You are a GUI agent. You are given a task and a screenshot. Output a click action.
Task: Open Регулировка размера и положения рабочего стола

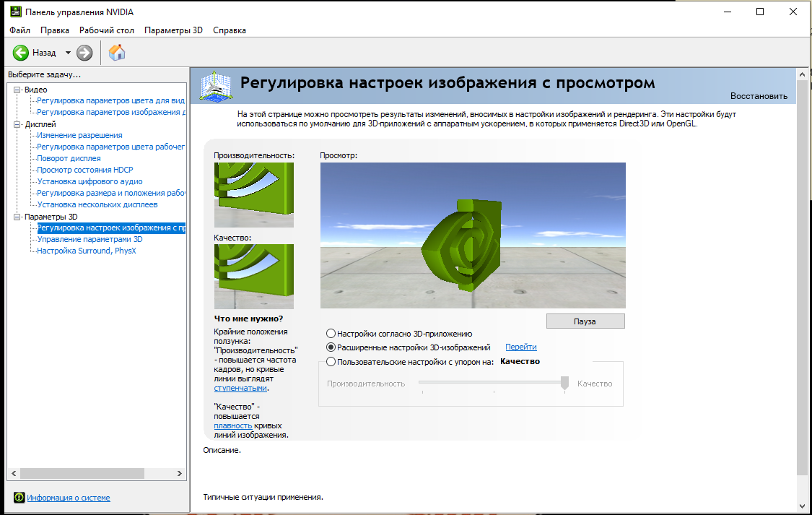click(x=111, y=193)
